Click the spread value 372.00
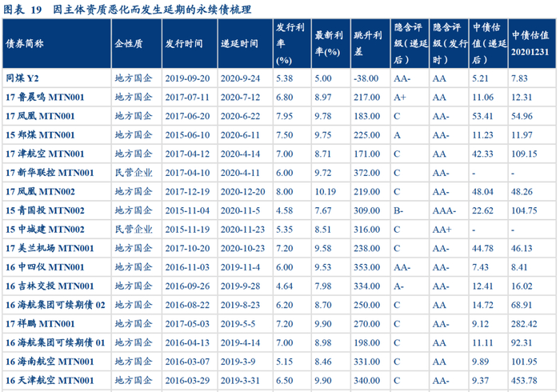 pyautogui.click(x=366, y=173)
